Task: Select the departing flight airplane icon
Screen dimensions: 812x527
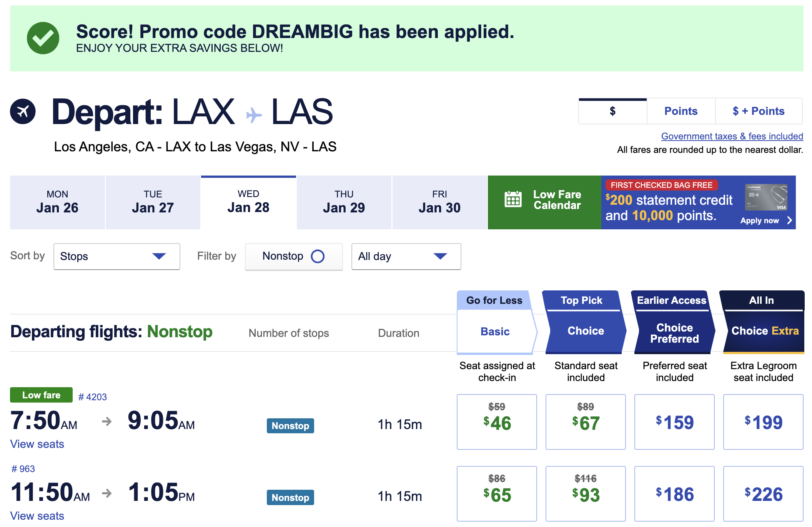Action: click(22, 111)
